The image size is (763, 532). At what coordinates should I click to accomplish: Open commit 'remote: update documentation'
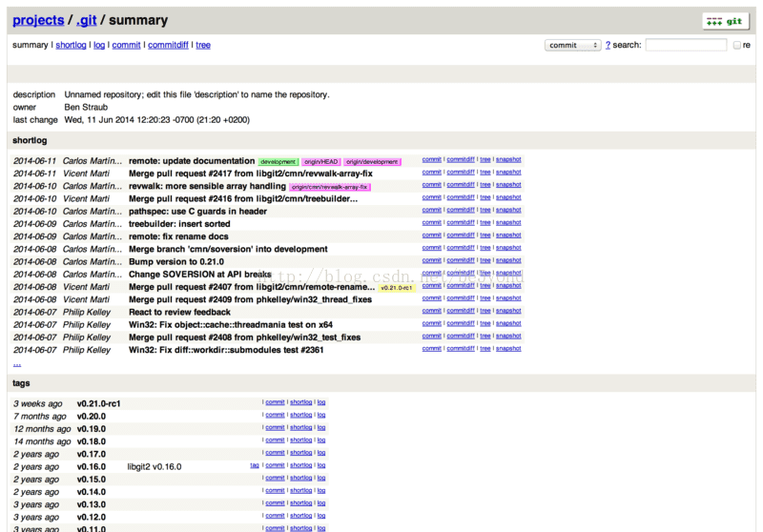click(192, 161)
